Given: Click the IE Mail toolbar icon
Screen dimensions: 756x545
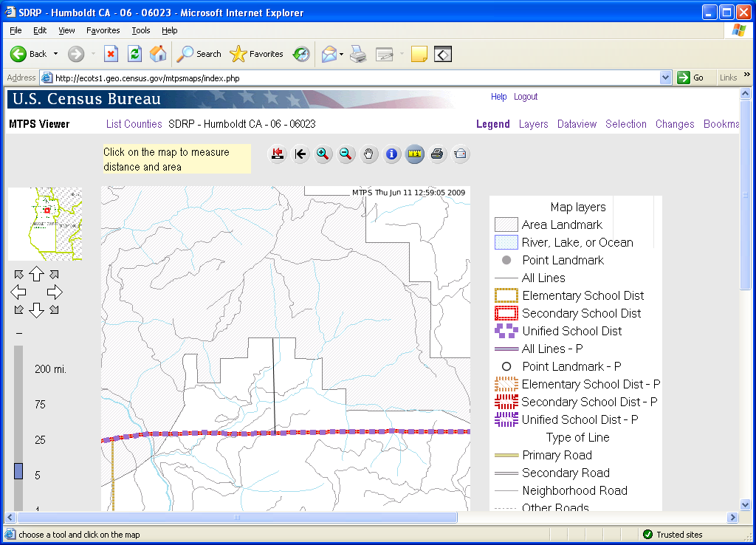Looking at the screenshot, I should (x=329, y=54).
